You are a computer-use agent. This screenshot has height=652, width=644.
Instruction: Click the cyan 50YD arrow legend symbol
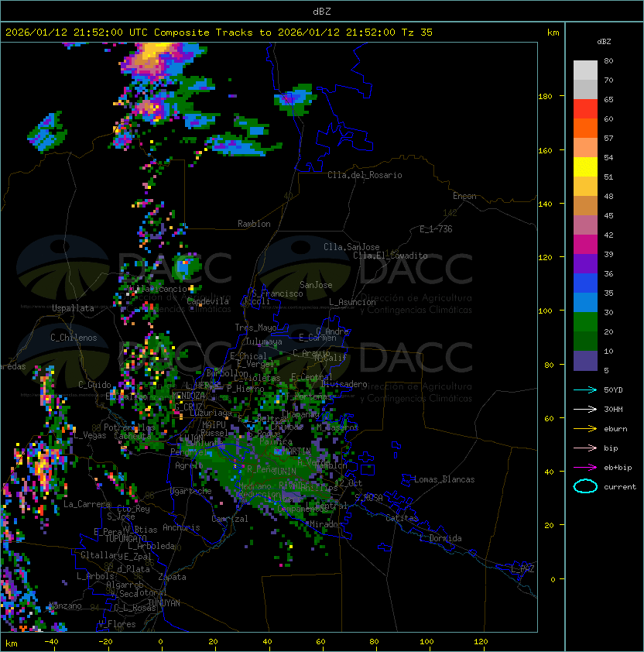(585, 390)
